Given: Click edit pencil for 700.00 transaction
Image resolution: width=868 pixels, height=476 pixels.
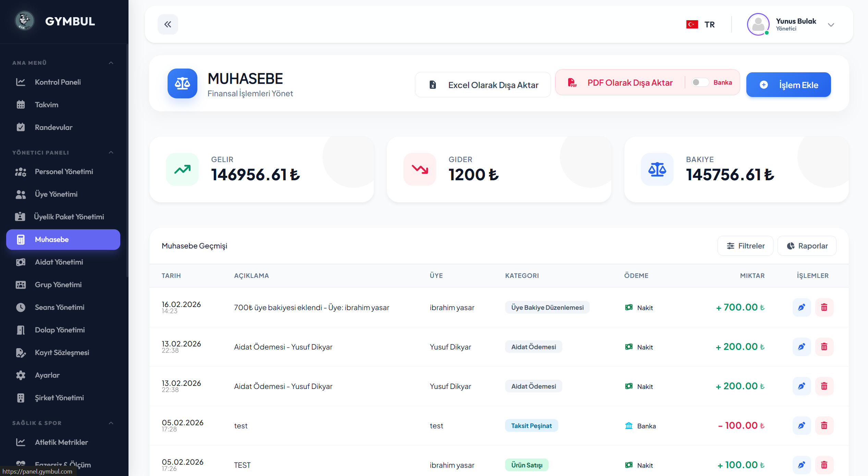Looking at the screenshot, I should pyautogui.click(x=802, y=307).
